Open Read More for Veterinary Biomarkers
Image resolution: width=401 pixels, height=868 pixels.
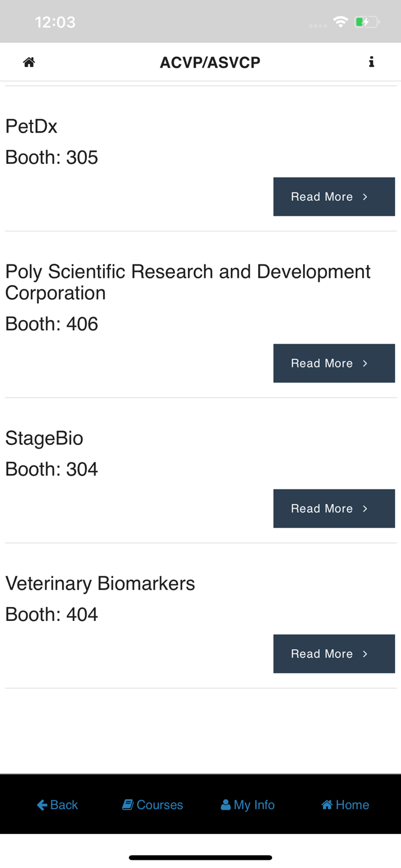334,654
